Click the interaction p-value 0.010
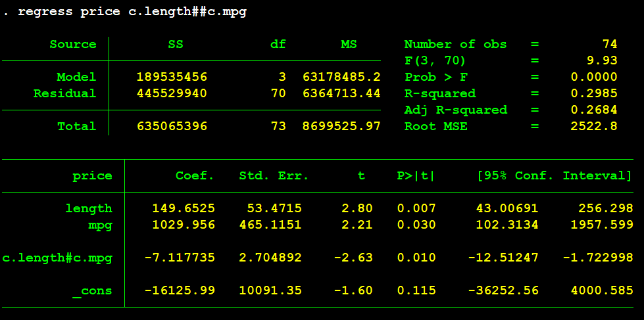Image resolution: width=644 pixels, height=320 pixels. tap(416, 258)
